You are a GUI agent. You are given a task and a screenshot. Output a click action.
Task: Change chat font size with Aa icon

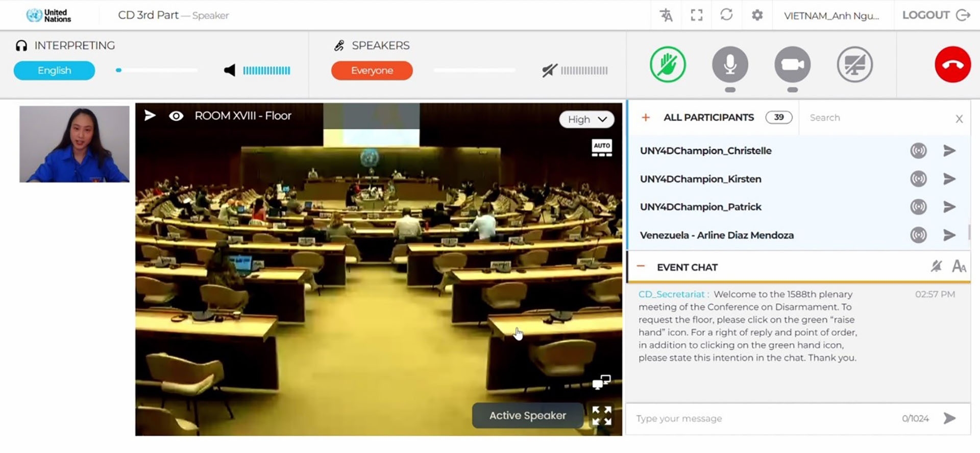(x=959, y=267)
